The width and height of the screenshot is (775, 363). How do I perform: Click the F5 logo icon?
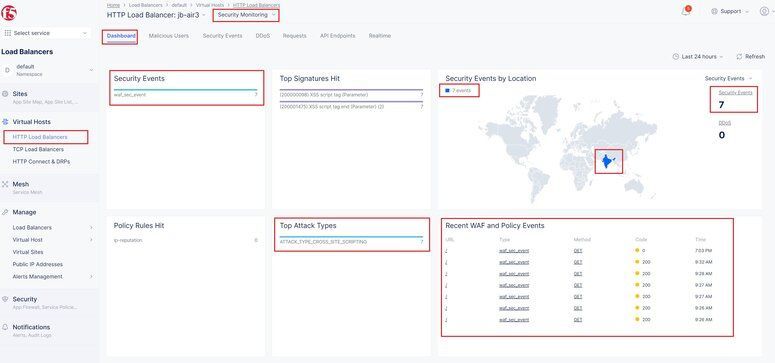coord(8,13)
